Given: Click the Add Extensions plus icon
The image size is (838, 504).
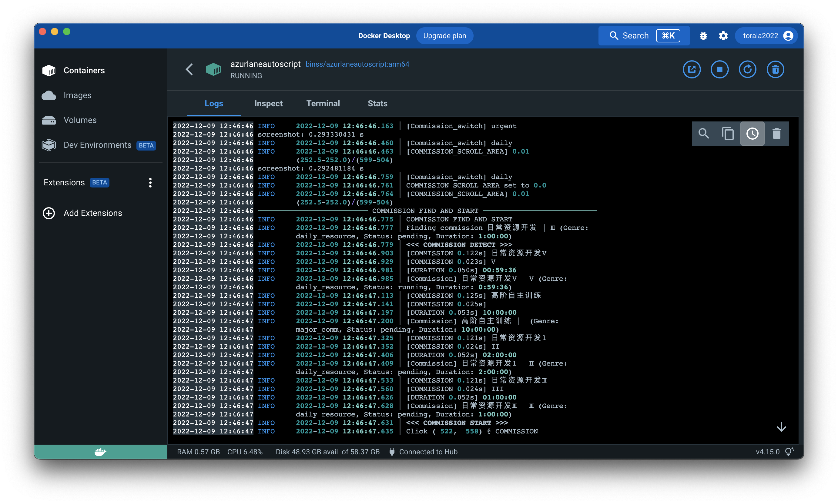Looking at the screenshot, I should [x=49, y=213].
